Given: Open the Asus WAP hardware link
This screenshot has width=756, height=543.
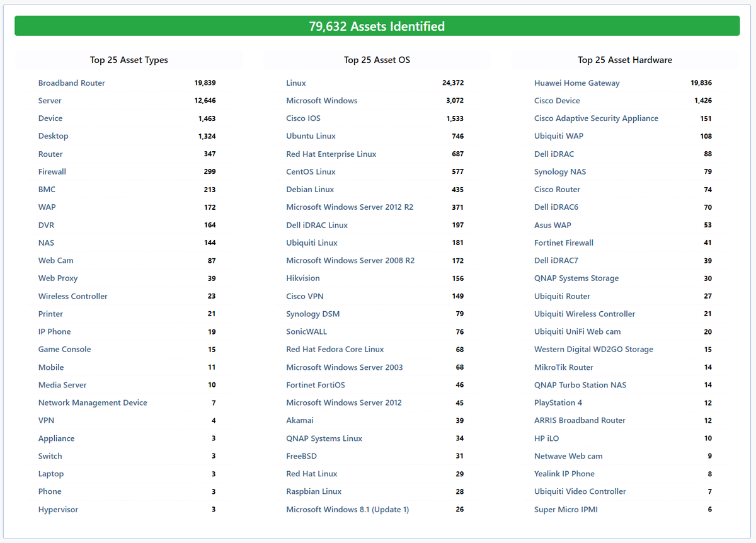Looking at the screenshot, I should (x=553, y=225).
